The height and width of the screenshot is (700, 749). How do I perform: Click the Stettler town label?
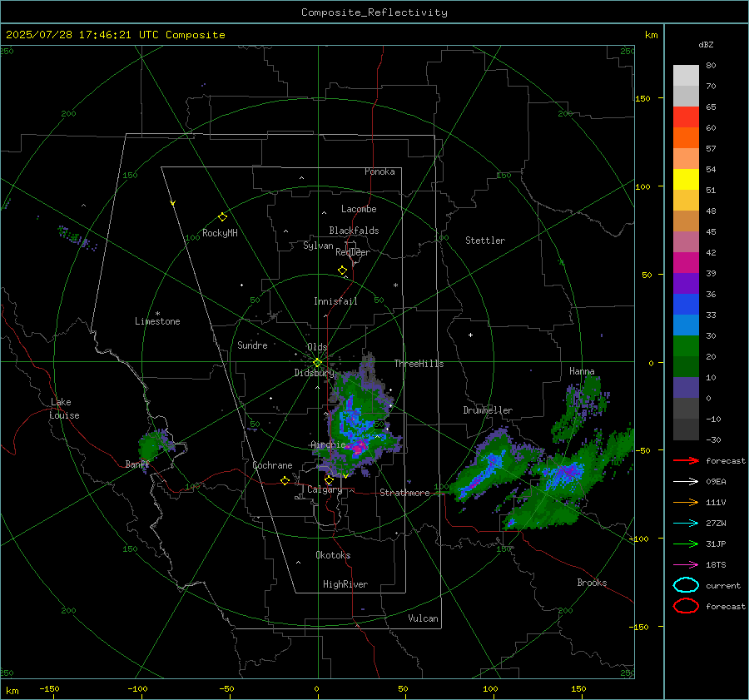click(485, 241)
